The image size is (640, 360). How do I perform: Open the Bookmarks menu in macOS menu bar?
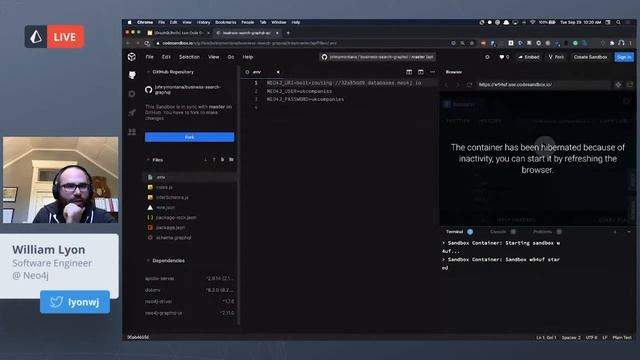(225, 22)
